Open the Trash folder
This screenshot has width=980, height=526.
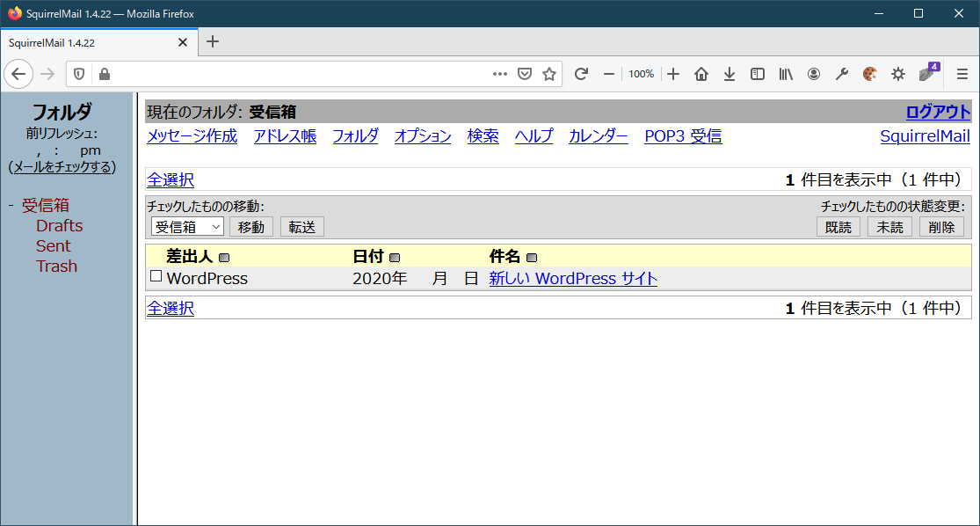tap(57, 267)
